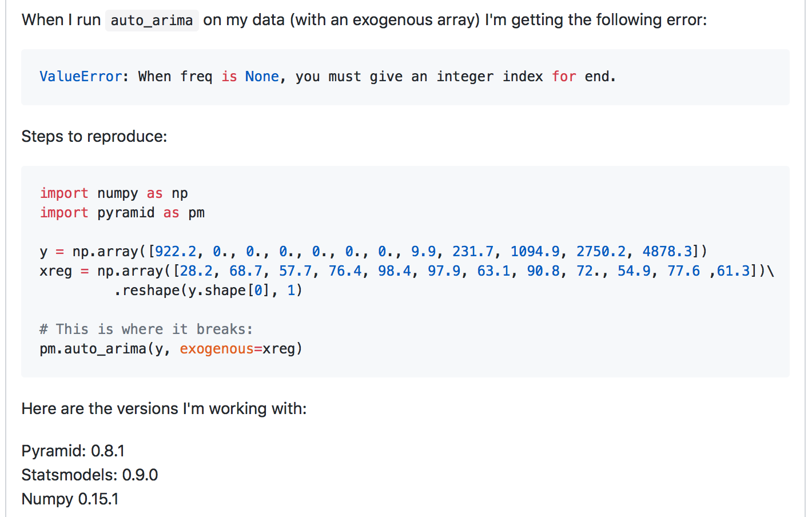The image size is (812, 517).
Task: Click the value 922.2 in y array
Action: pos(176,252)
